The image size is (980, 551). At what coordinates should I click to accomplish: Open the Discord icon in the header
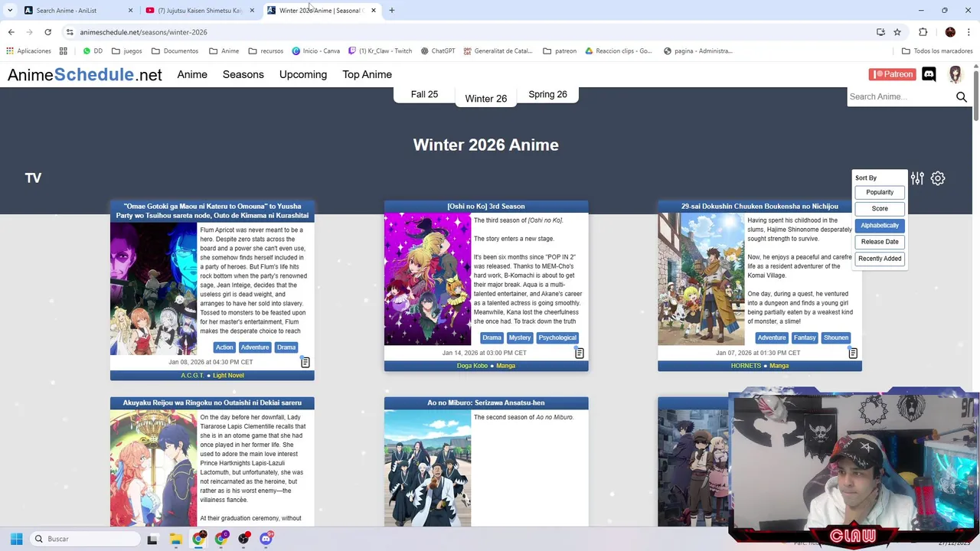coord(929,74)
